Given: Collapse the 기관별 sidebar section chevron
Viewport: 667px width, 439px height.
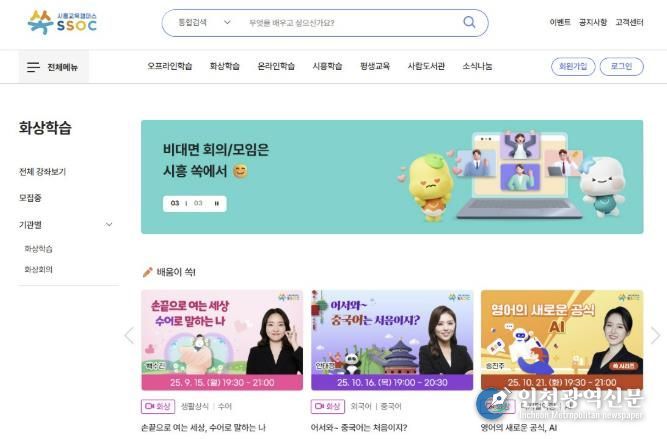Looking at the screenshot, I should click(x=109, y=225).
